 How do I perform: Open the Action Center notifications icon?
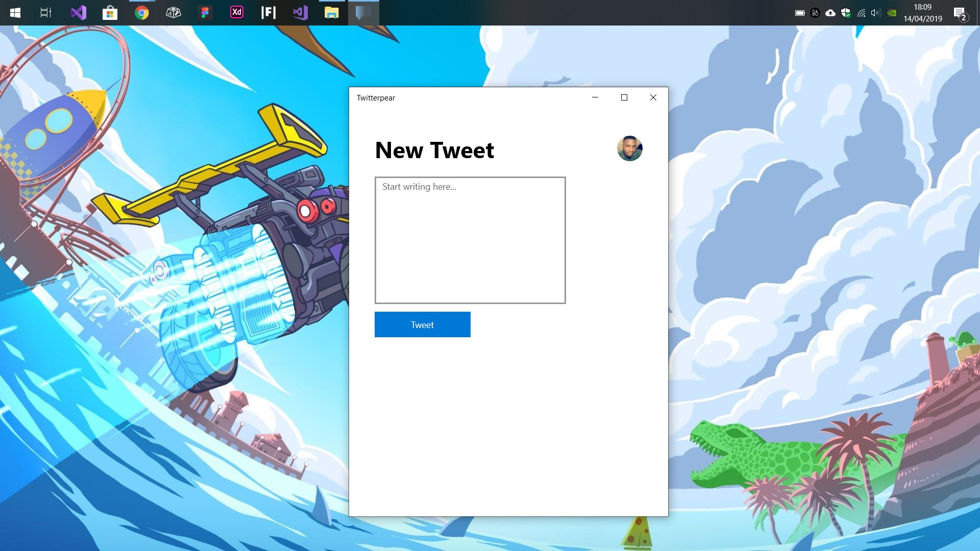point(960,13)
